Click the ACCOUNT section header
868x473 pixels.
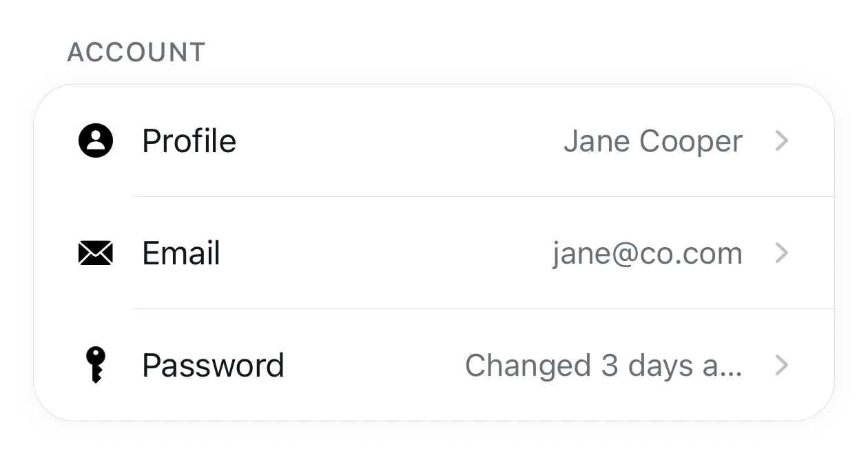point(136,52)
